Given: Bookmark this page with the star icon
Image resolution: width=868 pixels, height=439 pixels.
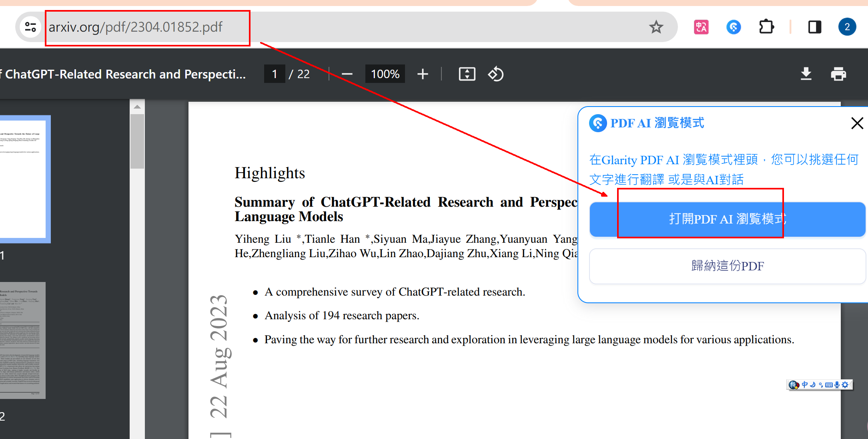Looking at the screenshot, I should (x=656, y=27).
